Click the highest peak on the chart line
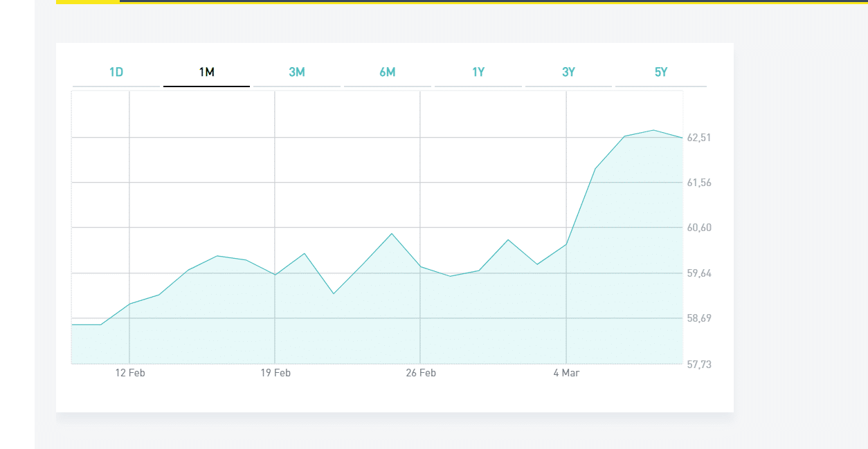This screenshot has height=449, width=868. (x=653, y=130)
